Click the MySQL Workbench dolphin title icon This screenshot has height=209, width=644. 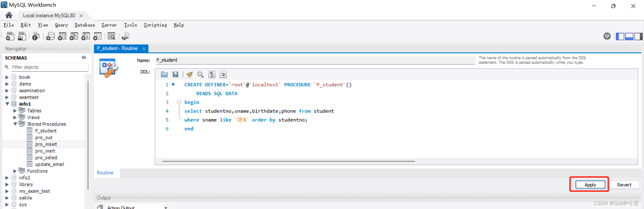point(4,5)
